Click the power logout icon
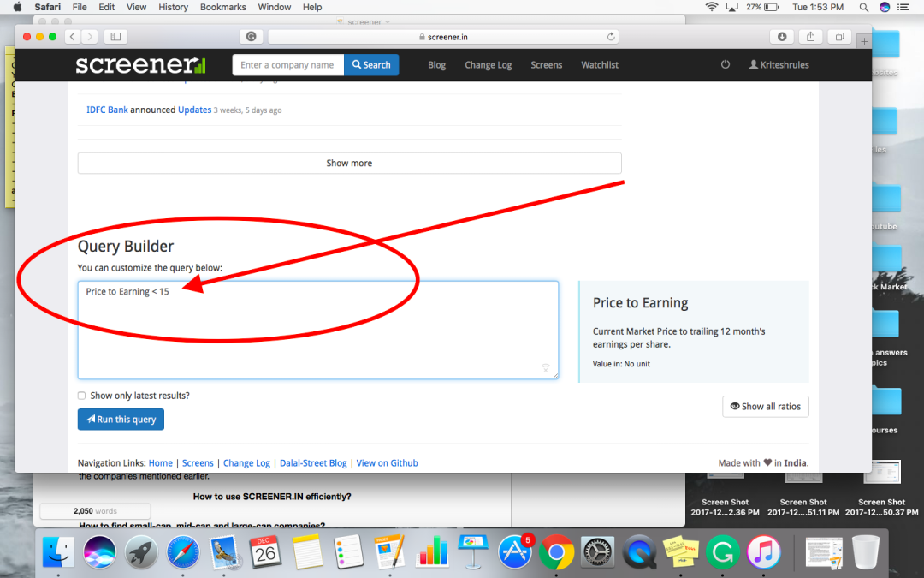924x578 pixels. [726, 64]
